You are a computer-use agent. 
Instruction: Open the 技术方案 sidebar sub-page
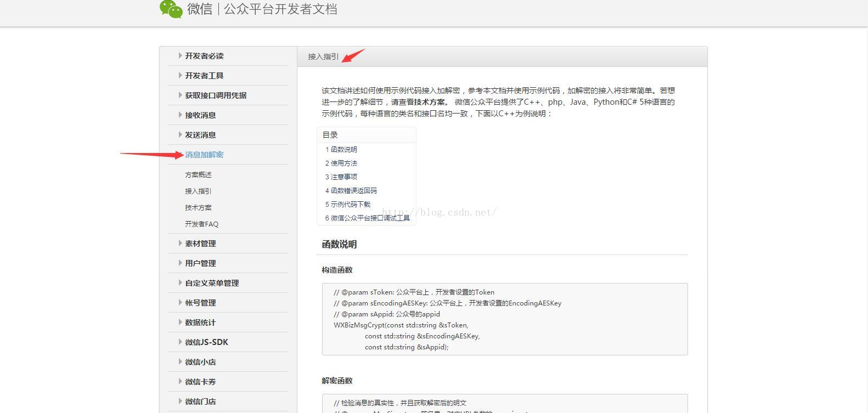(198, 208)
